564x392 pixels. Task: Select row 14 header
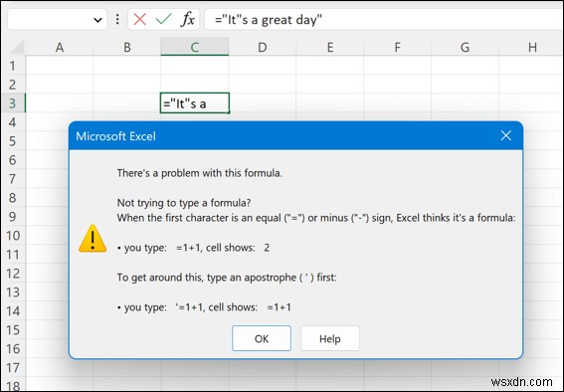point(13,311)
